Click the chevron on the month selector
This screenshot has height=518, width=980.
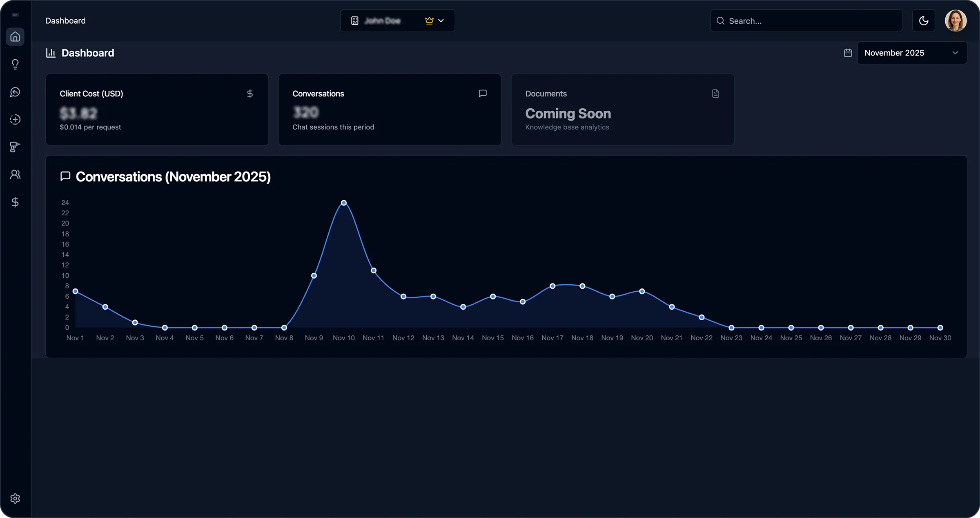tap(955, 53)
